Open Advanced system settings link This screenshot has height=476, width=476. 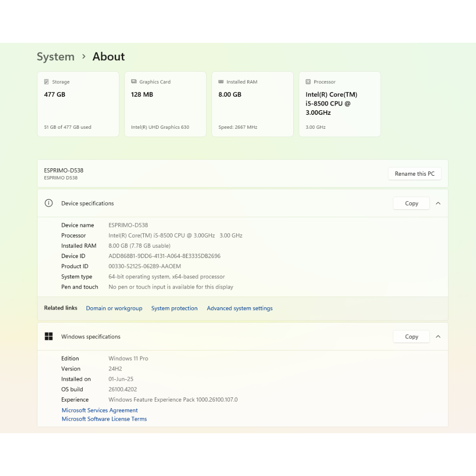239,308
